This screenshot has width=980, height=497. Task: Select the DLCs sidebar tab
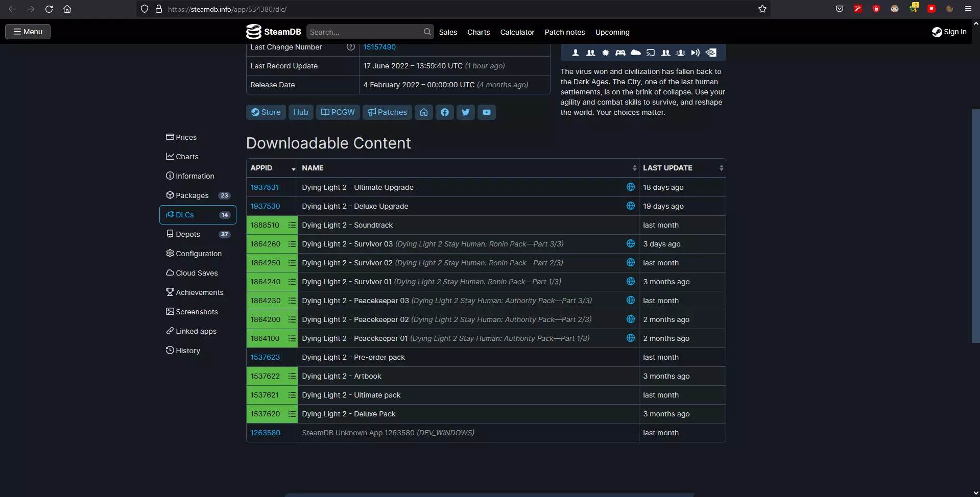point(198,215)
